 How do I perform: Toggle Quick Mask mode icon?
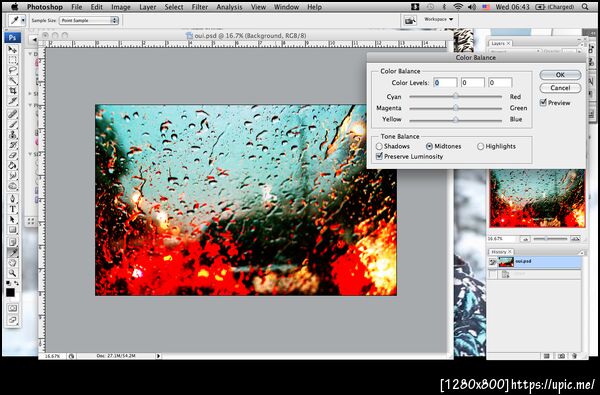click(13, 308)
